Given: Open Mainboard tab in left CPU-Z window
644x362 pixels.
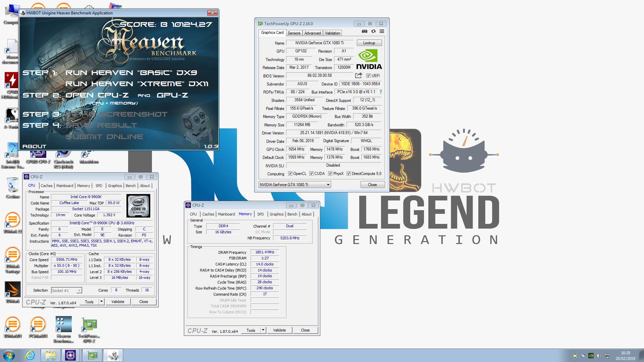Looking at the screenshot, I should 65,186.
